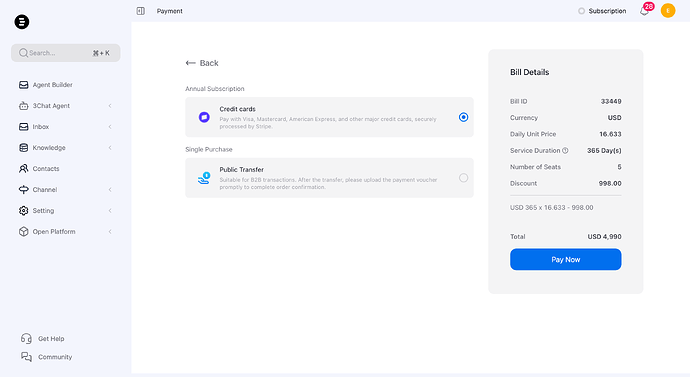Open Agent Builder menu item

coord(66,84)
